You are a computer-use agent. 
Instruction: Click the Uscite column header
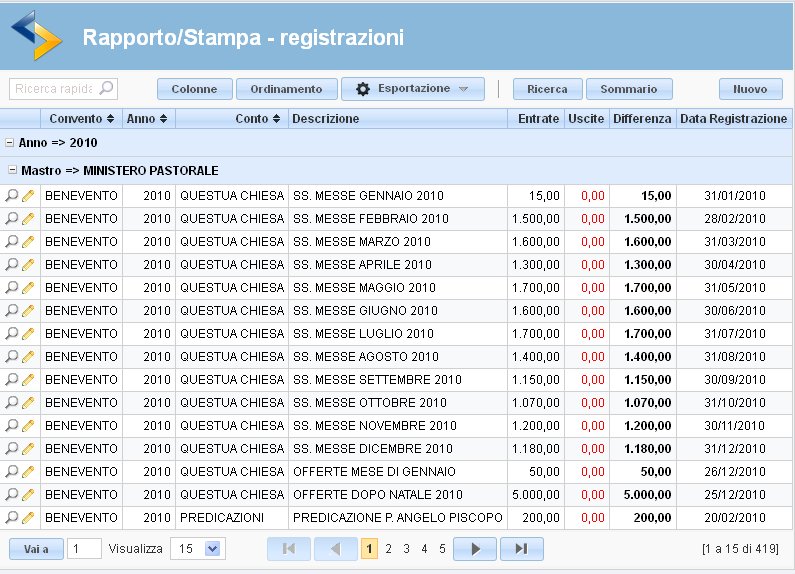587,119
